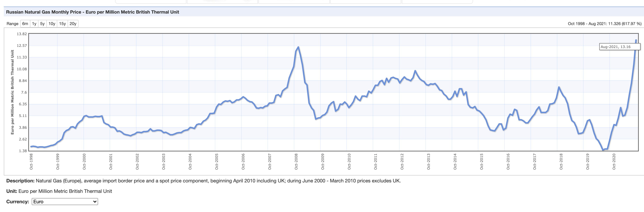Click the vertical y-axis title text
Screen dimensions: 644x212
12,92
